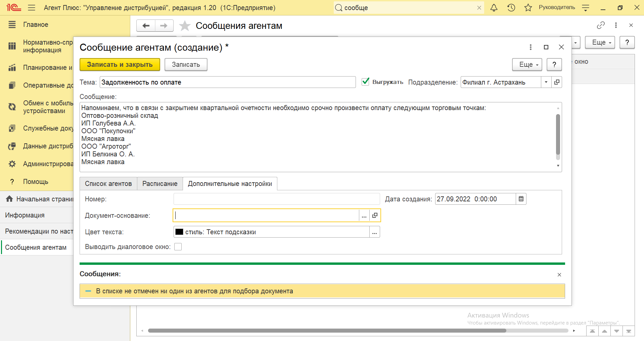Go back with left arrow

point(146,26)
